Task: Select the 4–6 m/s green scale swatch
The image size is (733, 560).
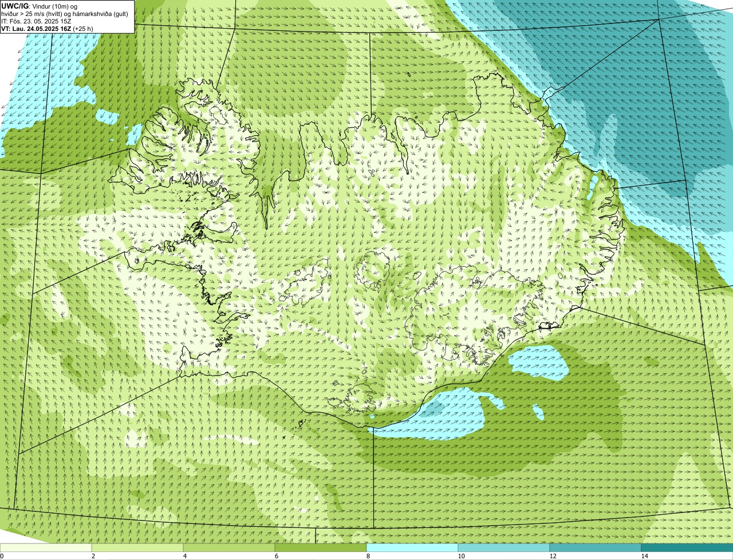Action: [229, 547]
